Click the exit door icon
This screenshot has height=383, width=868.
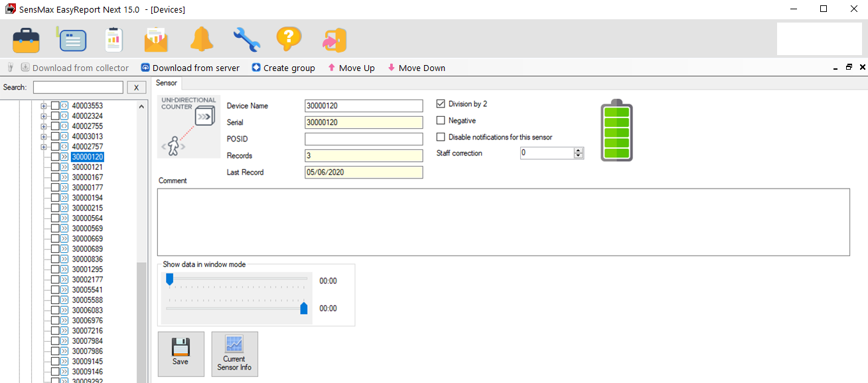pyautogui.click(x=334, y=40)
